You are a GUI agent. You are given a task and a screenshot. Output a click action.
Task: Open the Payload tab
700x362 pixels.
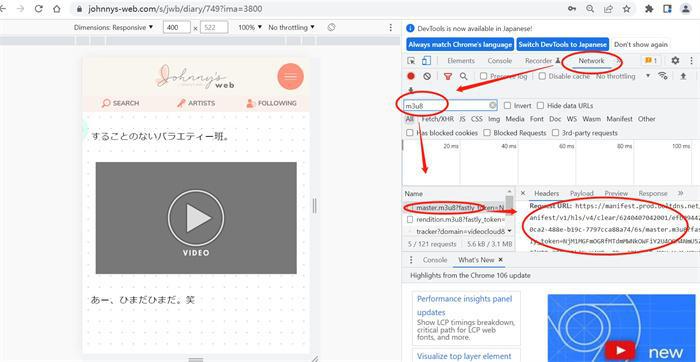pyautogui.click(x=582, y=193)
